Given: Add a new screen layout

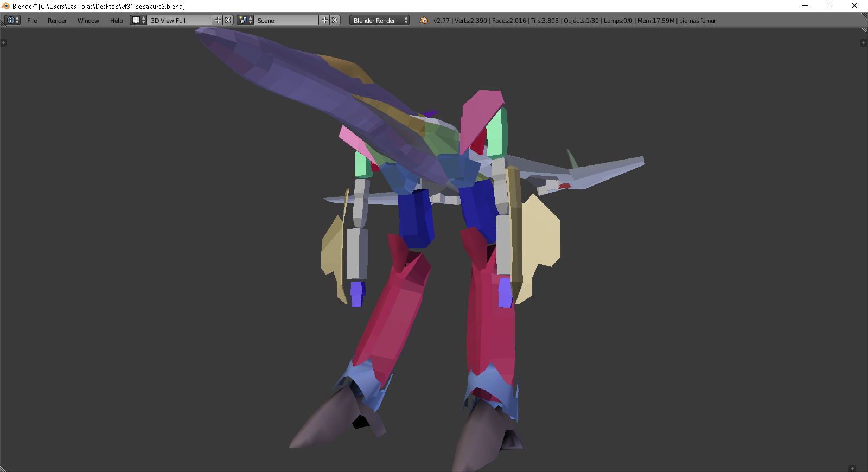Looking at the screenshot, I should coord(218,20).
